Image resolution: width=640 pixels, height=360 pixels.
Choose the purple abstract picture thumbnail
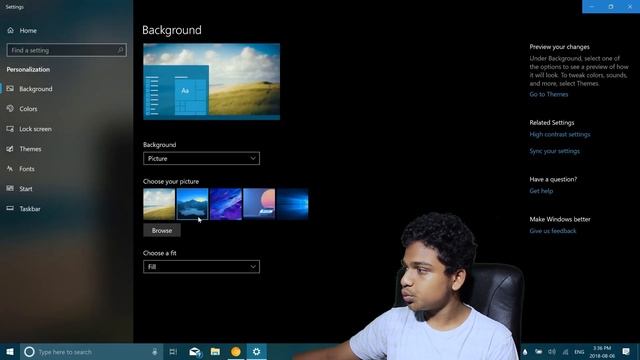pos(226,204)
